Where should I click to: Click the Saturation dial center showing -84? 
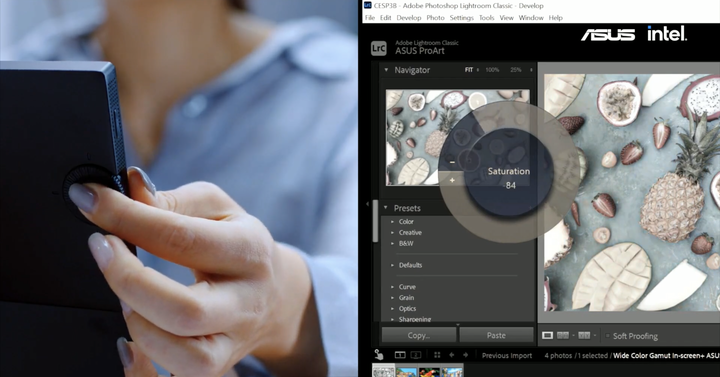pyautogui.click(x=509, y=172)
